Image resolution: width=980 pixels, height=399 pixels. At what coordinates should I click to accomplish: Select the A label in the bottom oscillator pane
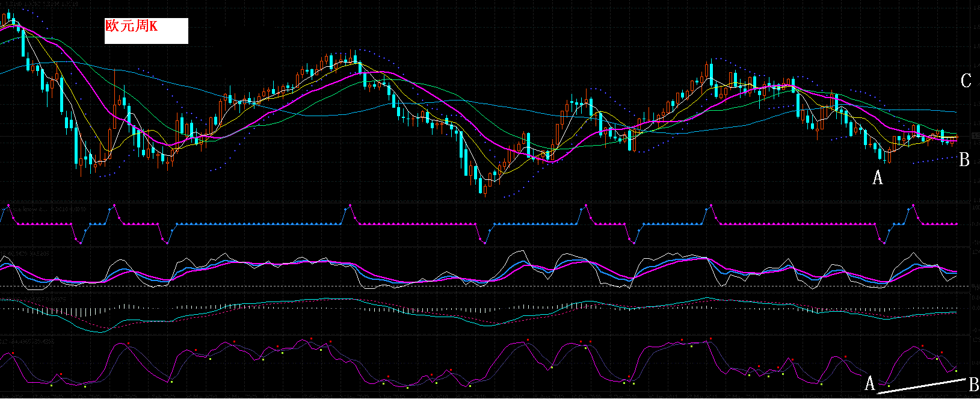point(869,383)
